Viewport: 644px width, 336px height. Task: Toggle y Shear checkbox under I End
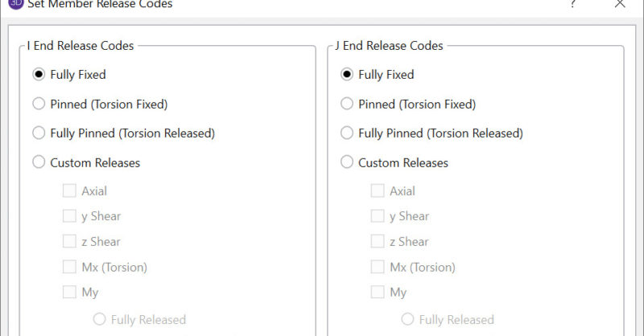coord(69,216)
